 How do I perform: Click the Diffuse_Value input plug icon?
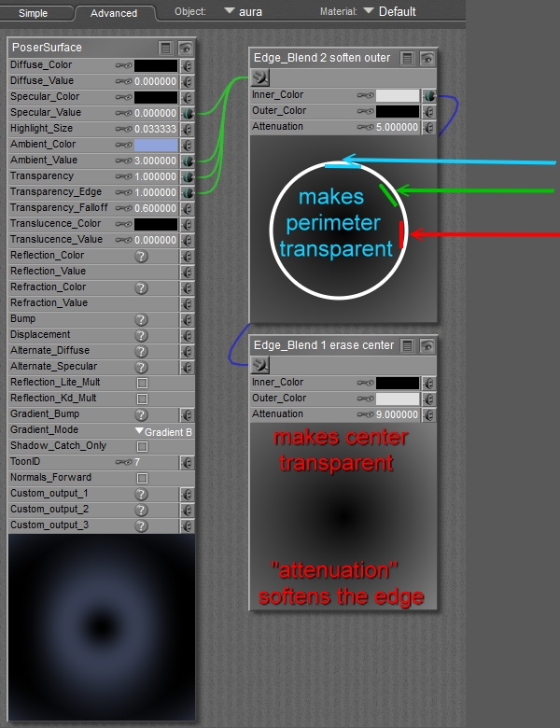(x=187, y=82)
